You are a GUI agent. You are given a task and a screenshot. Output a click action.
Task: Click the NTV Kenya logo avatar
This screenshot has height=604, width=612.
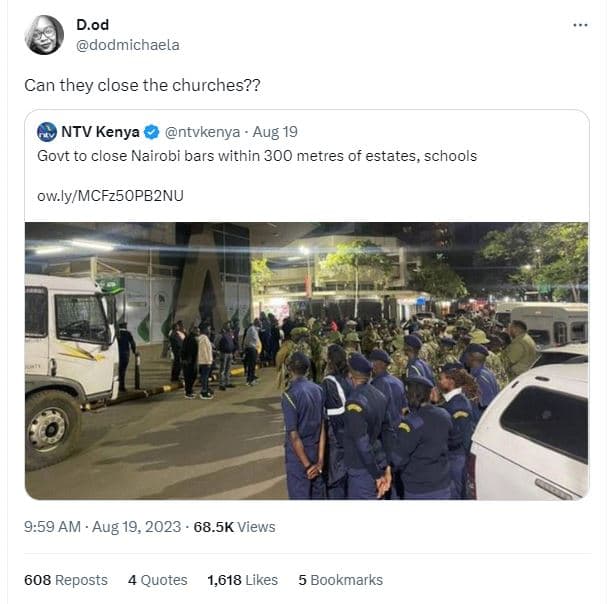point(47,132)
